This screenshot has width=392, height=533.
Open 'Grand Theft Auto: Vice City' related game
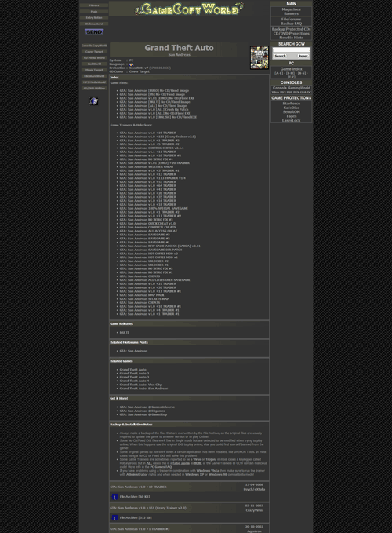click(x=140, y=385)
